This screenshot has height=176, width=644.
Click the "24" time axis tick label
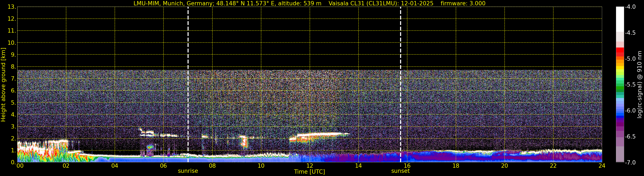pyautogui.click(x=602, y=166)
